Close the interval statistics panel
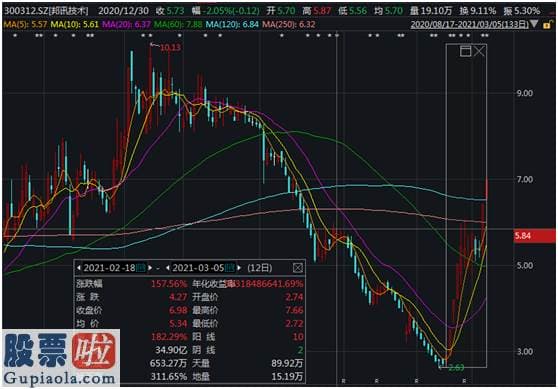Viewport: 558px width, 389px height. 298,268
